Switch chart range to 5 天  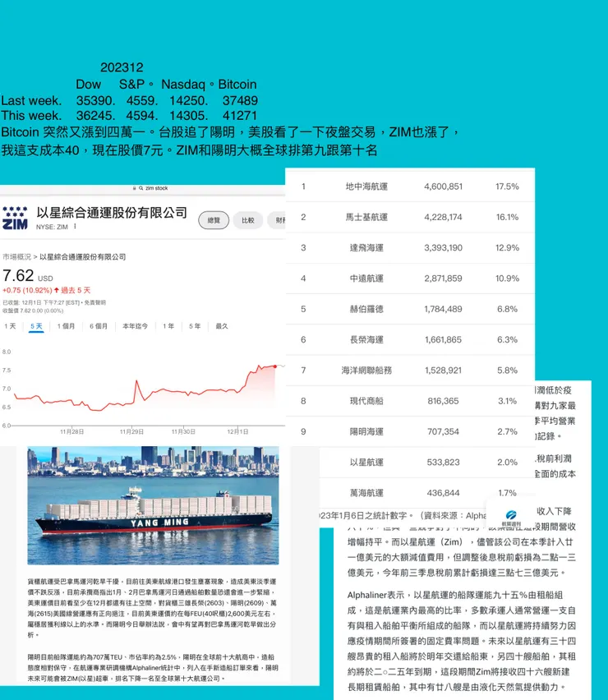(36, 326)
